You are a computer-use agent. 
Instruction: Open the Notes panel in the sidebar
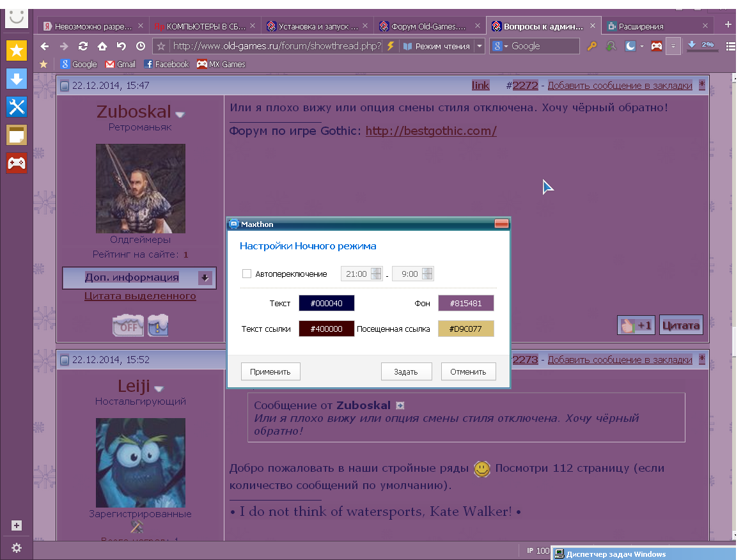tap(16, 135)
